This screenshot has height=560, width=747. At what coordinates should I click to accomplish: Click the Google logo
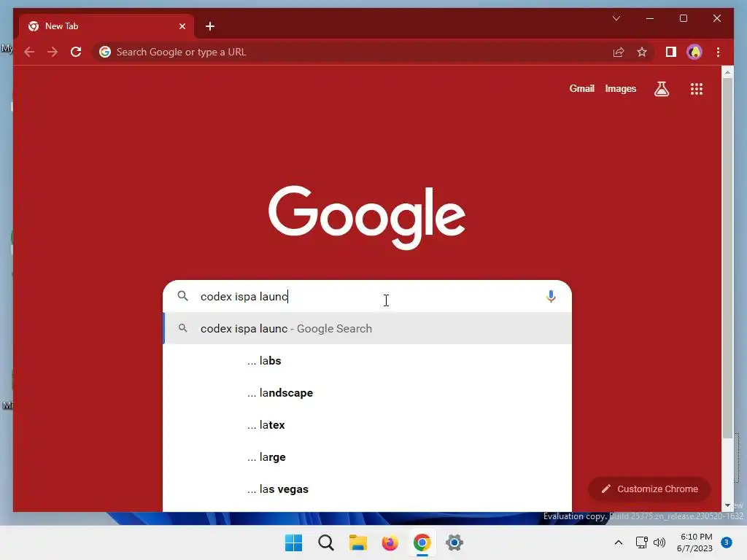(367, 217)
